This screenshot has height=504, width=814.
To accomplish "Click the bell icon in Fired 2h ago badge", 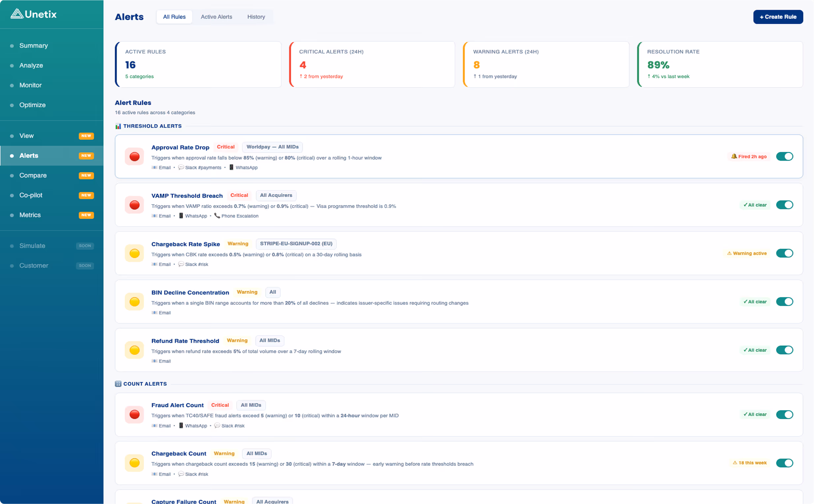I will point(734,156).
